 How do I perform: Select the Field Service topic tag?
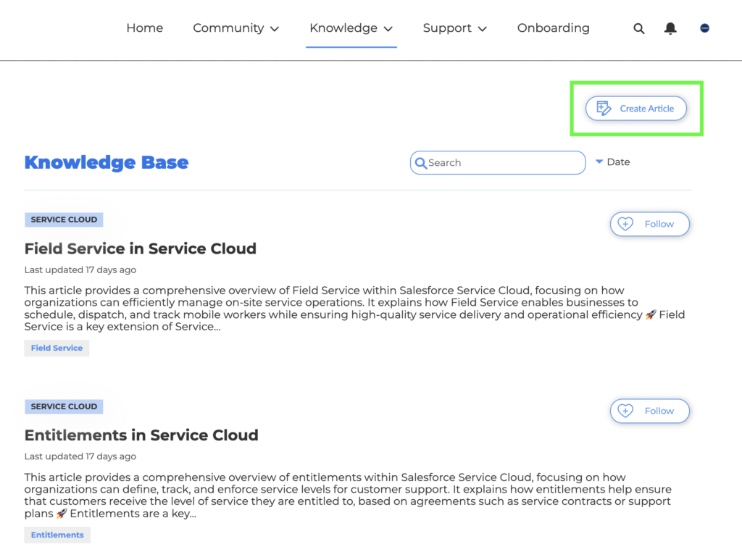tap(57, 348)
